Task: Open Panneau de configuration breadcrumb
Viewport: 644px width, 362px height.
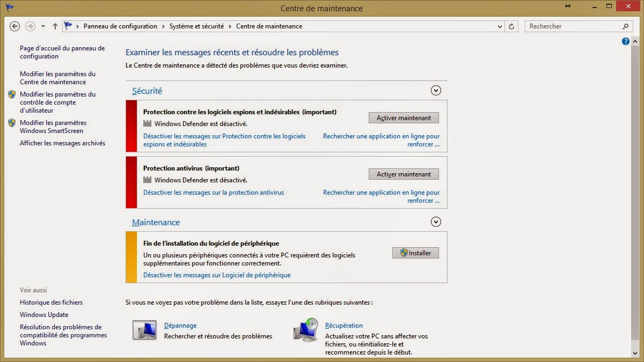Action: tap(120, 26)
